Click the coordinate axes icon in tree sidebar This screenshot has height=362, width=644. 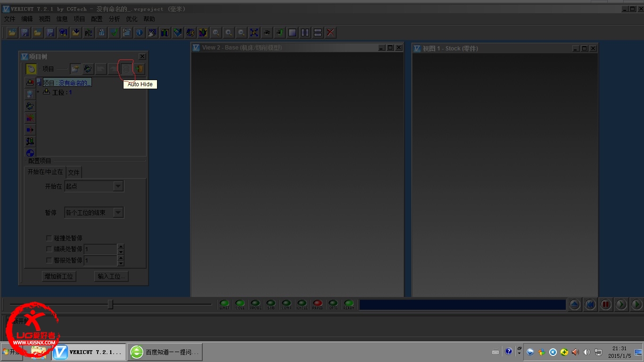point(30,141)
